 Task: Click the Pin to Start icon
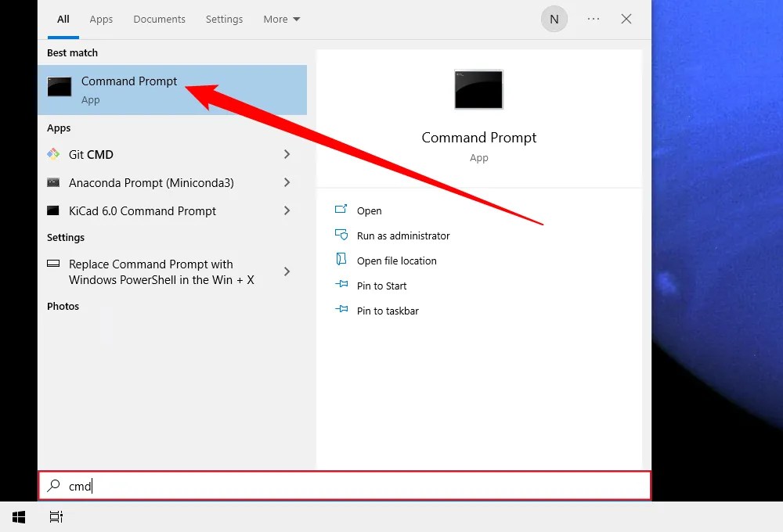[341, 286]
